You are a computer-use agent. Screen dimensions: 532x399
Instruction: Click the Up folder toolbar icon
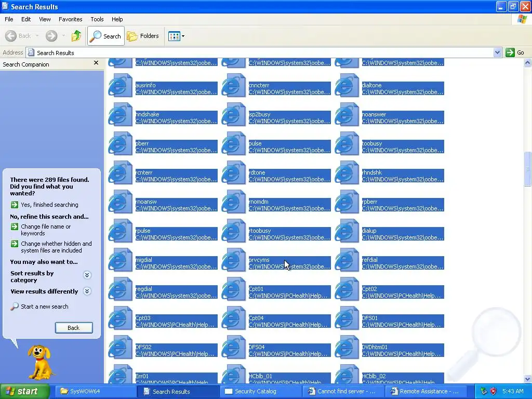point(76,36)
